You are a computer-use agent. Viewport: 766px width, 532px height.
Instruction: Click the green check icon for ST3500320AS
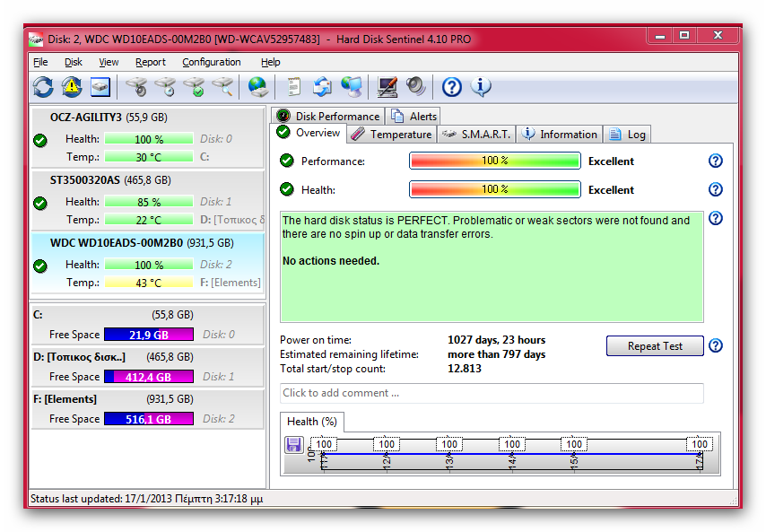pos(40,204)
